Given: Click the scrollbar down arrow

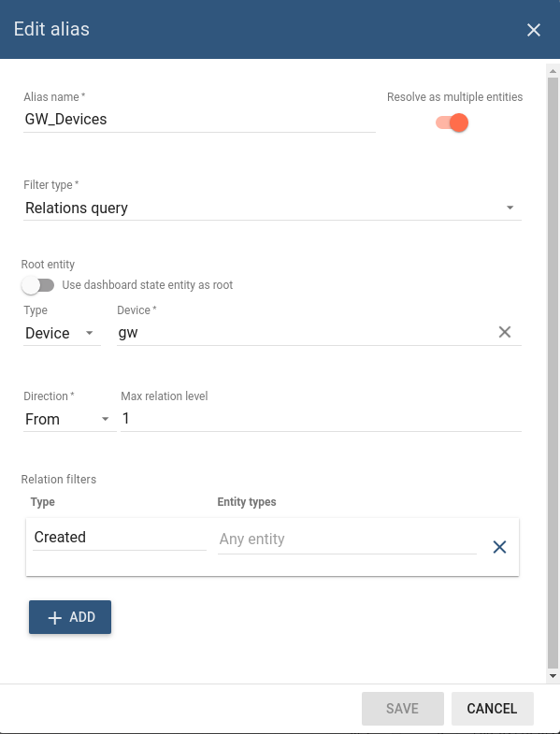Looking at the screenshot, I should (x=553, y=676).
